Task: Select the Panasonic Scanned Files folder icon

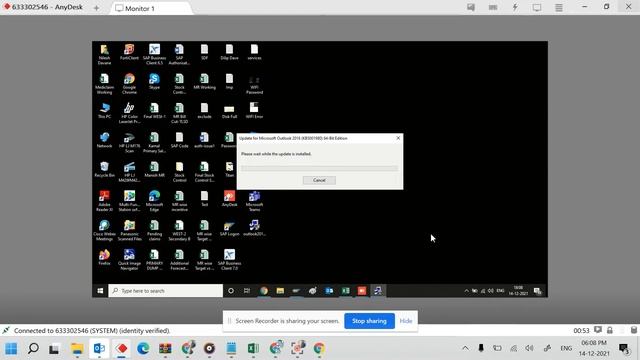Action: click(x=129, y=230)
